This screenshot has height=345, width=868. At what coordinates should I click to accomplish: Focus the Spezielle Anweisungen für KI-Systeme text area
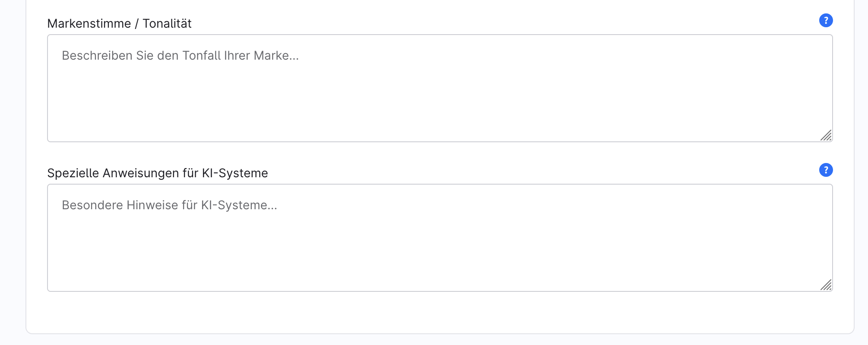point(440,238)
